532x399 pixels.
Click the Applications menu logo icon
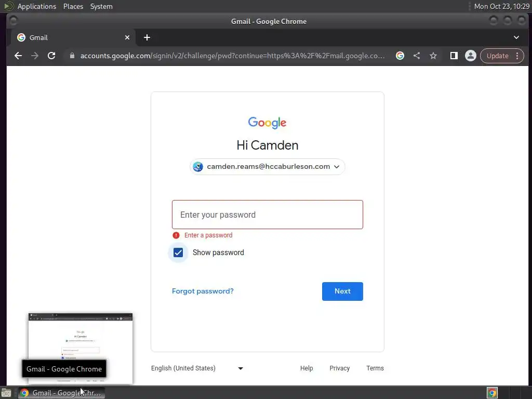pos(9,6)
